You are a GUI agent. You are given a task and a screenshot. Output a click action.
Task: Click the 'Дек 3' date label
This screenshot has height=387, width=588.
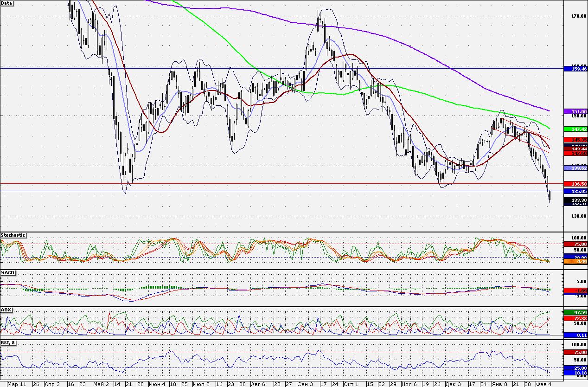click(x=453, y=384)
